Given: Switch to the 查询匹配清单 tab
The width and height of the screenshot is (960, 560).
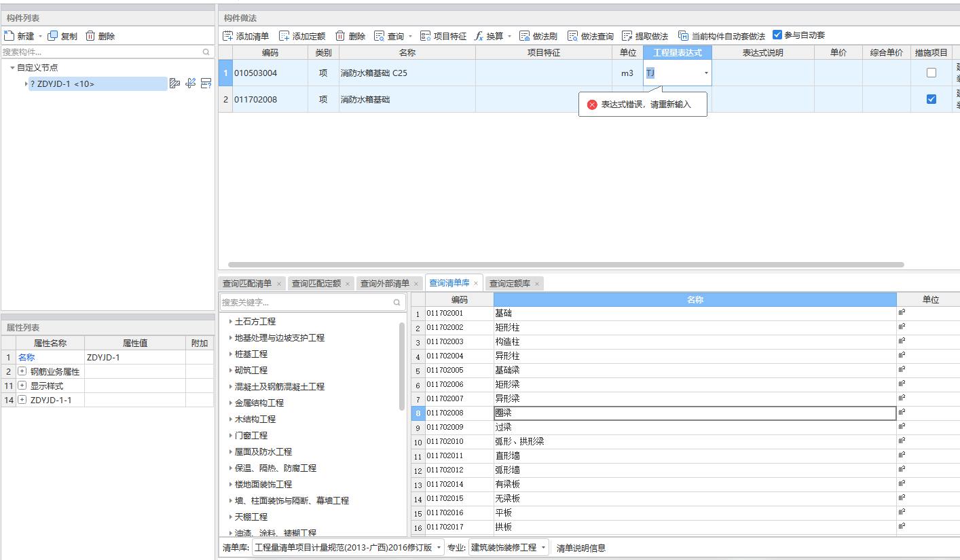Looking at the screenshot, I should [x=247, y=284].
